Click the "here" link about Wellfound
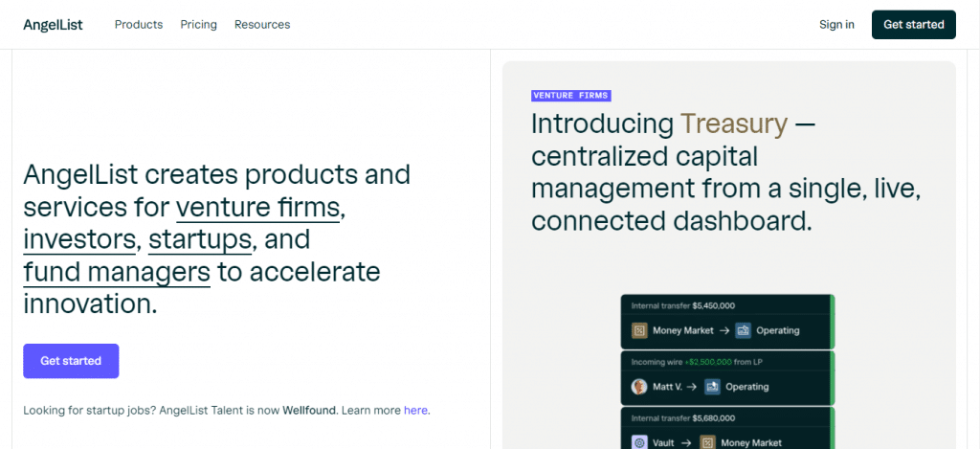This screenshot has width=980, height=449. [x=415, y=410]
